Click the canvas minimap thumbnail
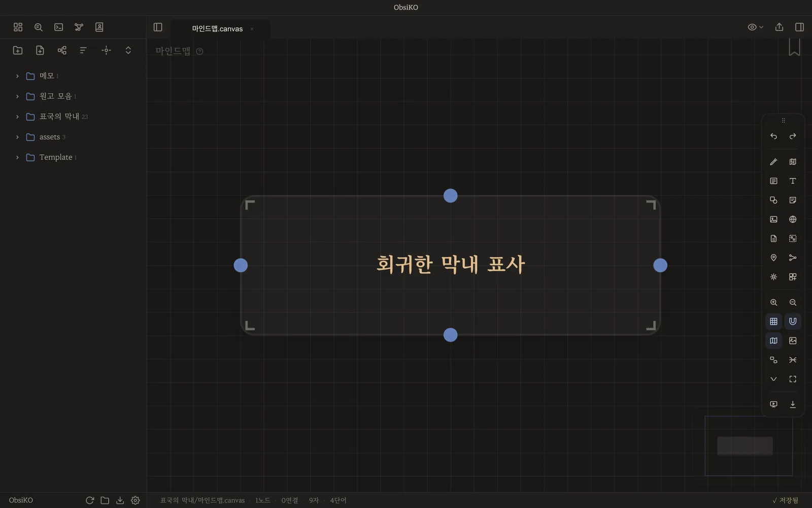812x508 pixels. [x=749, y=446]
